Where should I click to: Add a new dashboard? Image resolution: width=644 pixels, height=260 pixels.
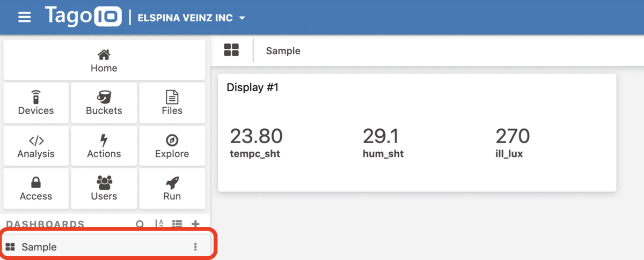coord(195,224)
